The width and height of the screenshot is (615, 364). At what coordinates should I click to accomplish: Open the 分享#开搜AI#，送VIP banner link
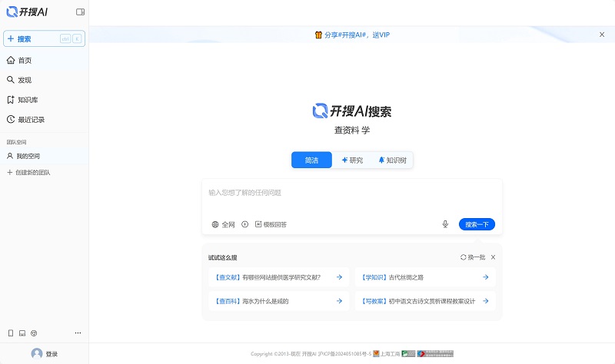(x=357, y=35)
